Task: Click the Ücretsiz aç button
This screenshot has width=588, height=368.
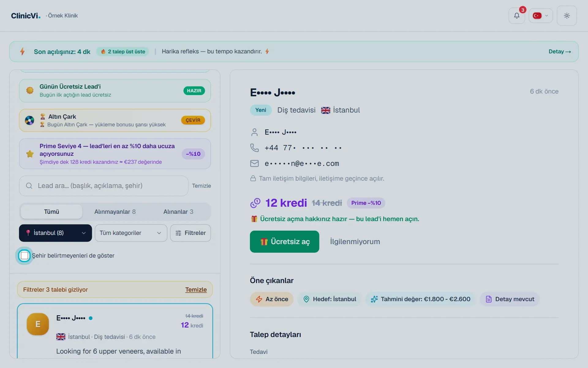Action: [x=285, y=242]
